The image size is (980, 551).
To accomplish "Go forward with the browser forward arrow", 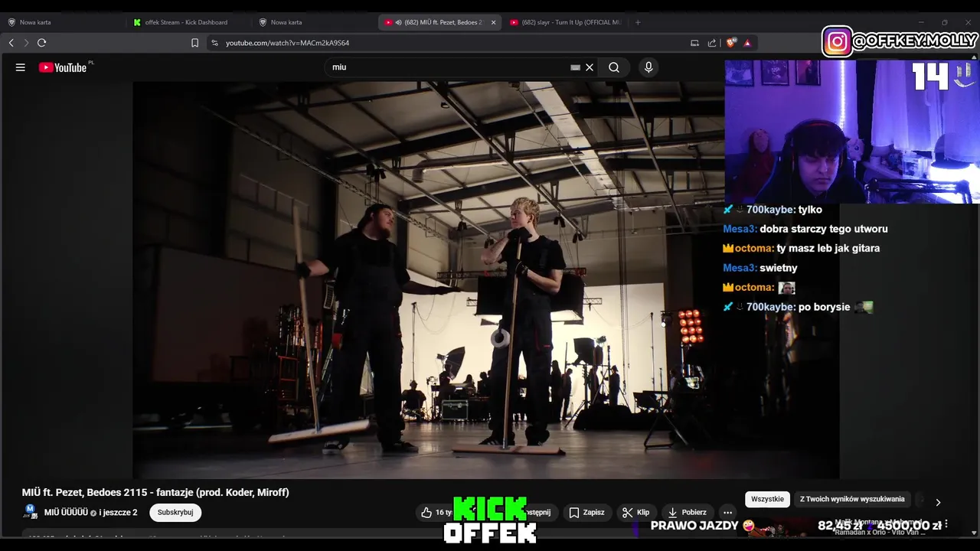I will pos(26,43).
